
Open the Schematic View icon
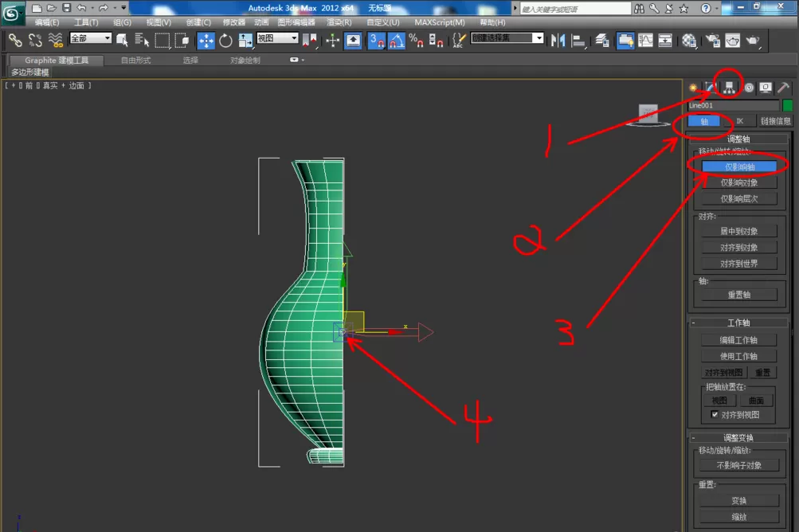click(665, 41)
